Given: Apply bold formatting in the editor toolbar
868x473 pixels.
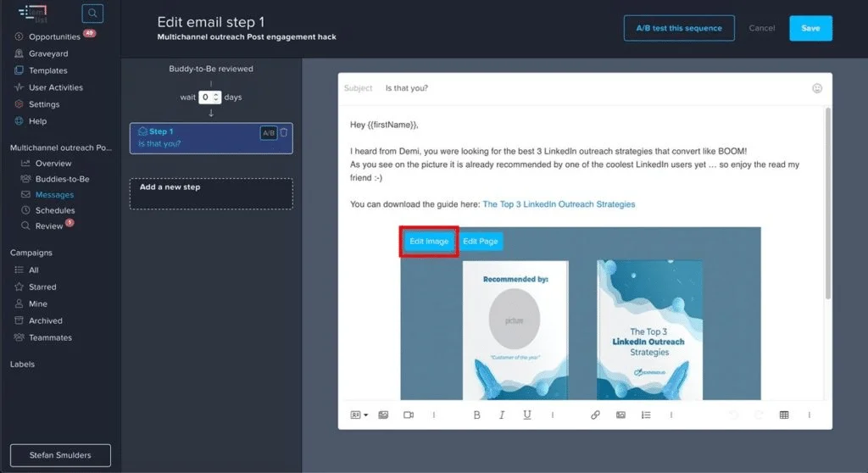Looking at the screenshot, I should coord(476,415).
